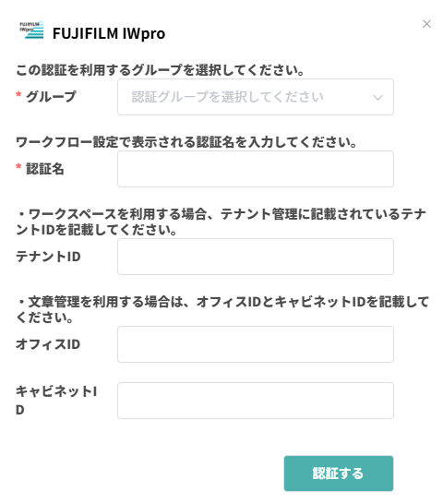Click the キャビネットID field label
Image resolution: width=443 pixels, height=504 pixels.
pyautogui.click(x=56, y=401)
